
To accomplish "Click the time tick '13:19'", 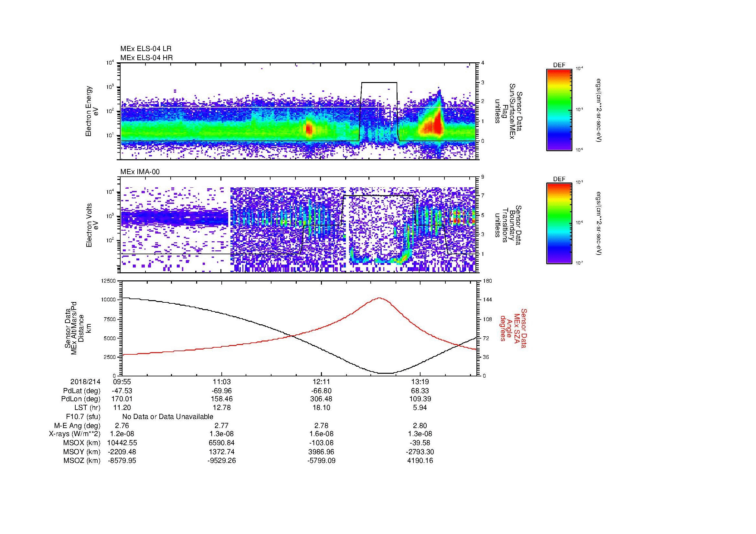I will tap(420, 382).
